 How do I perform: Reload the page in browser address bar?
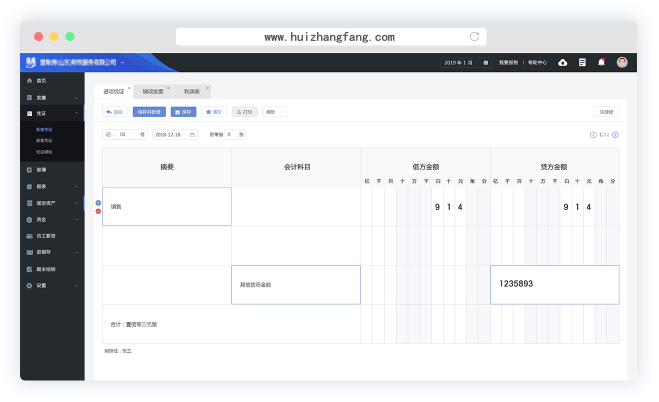(474, 37)
